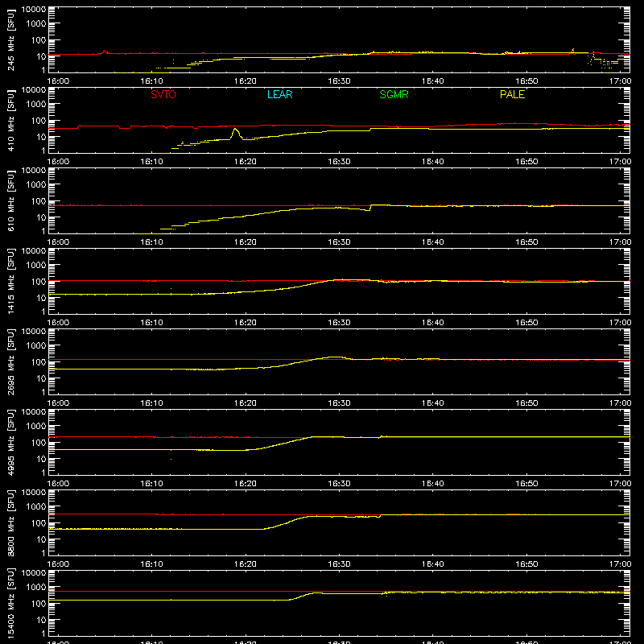Click the 10 y-axis value on the 15400 MHz plot
Image resolution: width=644 pixels, height=644 pixels.
pyautogui.click(x=41, y=620)
